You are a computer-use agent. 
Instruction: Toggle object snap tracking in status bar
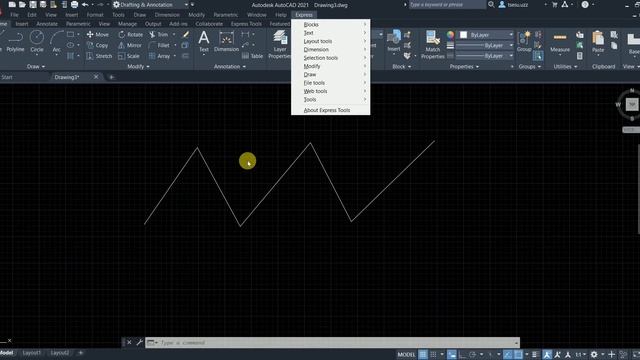tap(507, 354)
